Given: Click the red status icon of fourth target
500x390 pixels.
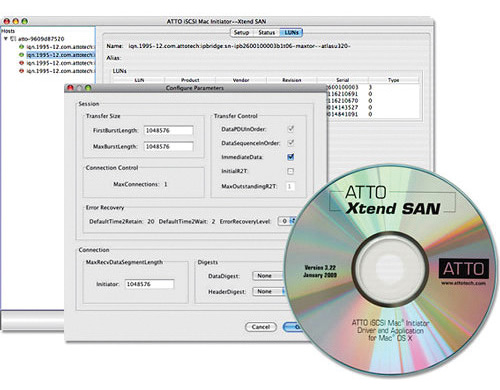Looking at the screenshot, I should [22, 71].
